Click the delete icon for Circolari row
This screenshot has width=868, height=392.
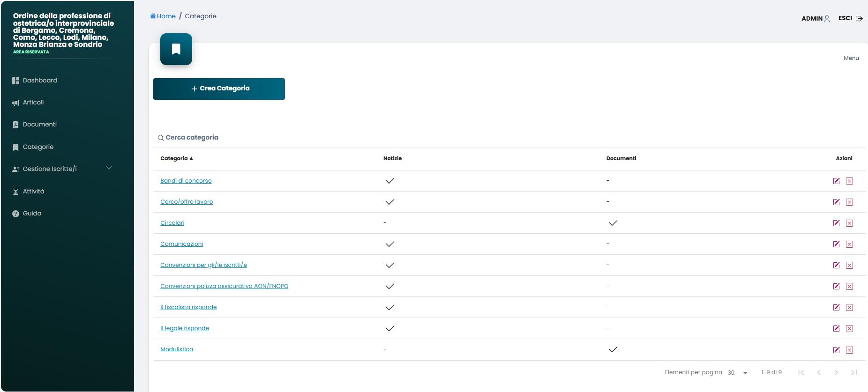click(849, 223)
